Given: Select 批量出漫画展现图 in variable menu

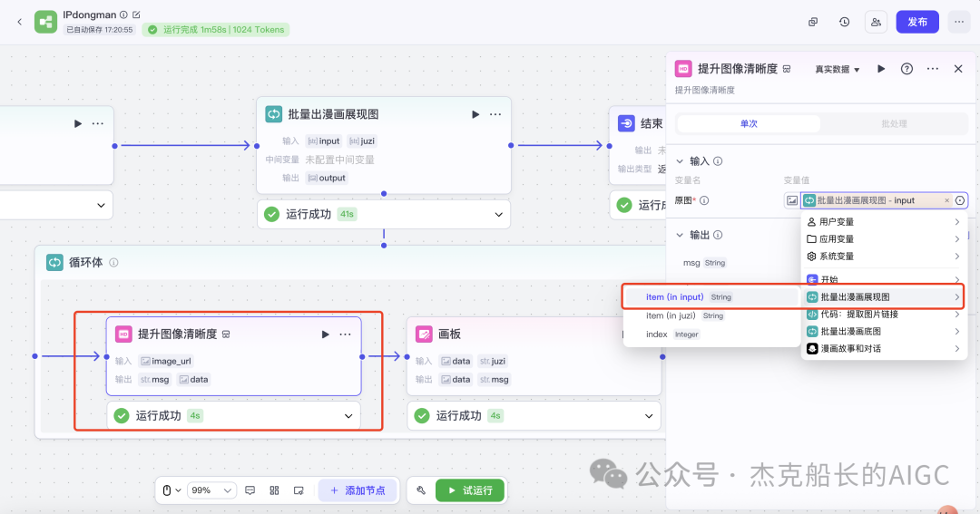Looking at the screenshot, I should coord(883,297).
